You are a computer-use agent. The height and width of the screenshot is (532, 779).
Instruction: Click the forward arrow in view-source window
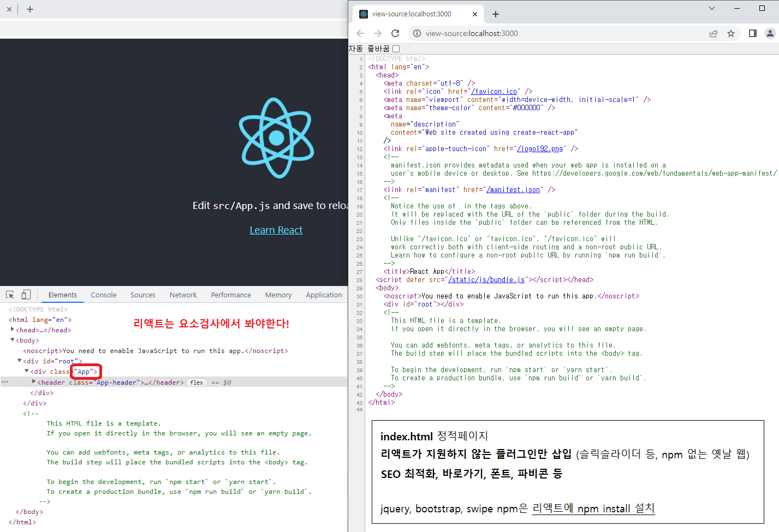[x=378, y=33]
